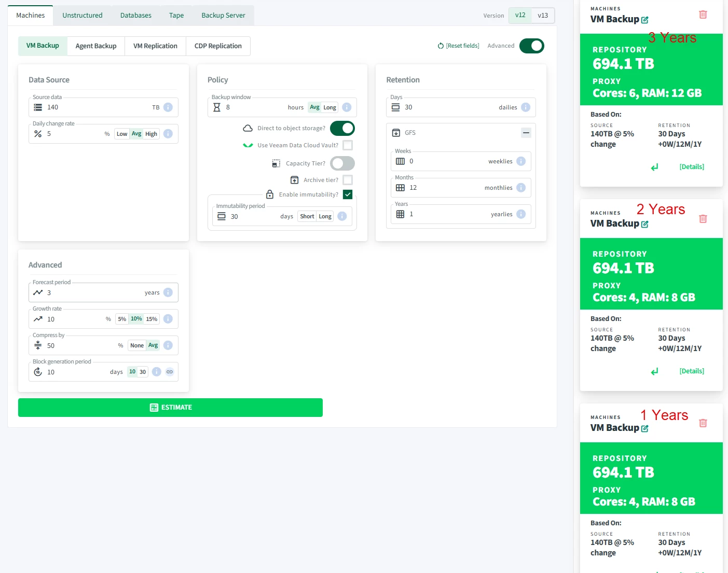Viewport: 728px width, 573px height.
Task: View info about Immutability period
Action: (x=342, y=216)
